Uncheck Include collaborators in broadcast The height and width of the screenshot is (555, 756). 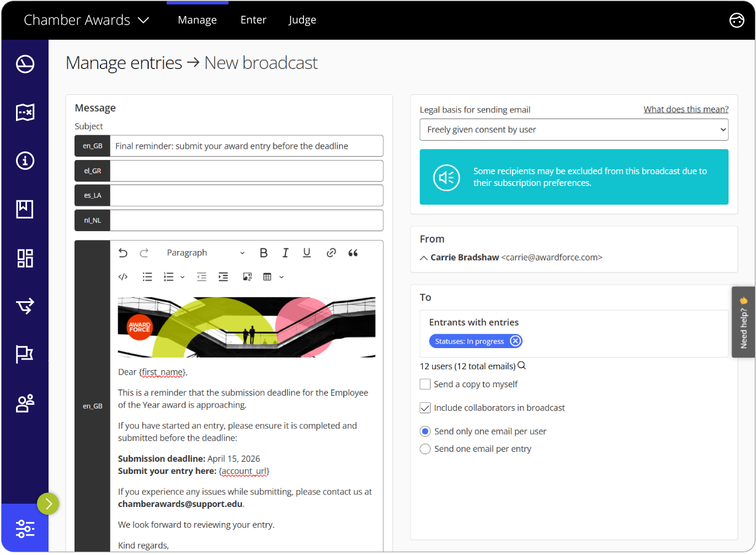(425, 408)
